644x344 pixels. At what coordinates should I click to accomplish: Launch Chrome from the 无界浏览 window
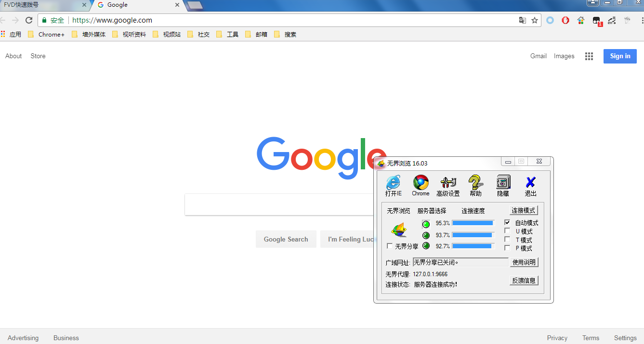(421, 186)
